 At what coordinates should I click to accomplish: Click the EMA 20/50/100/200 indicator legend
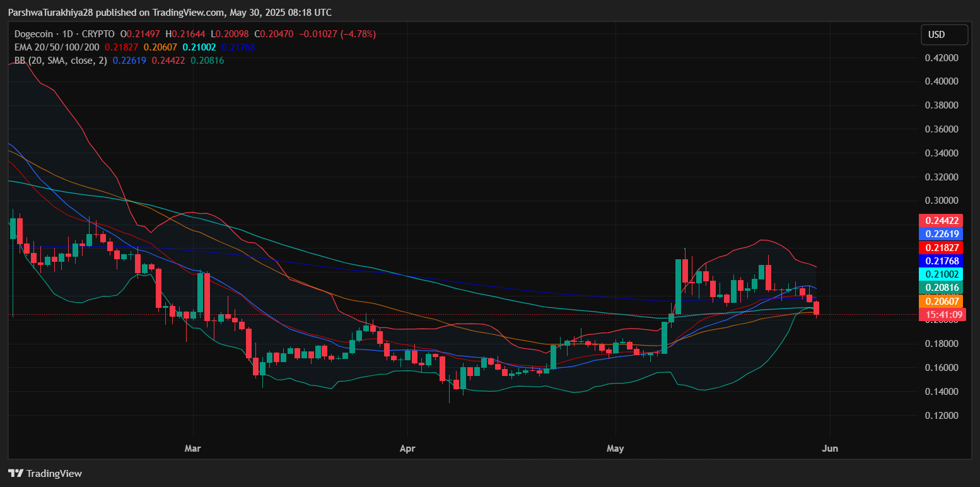point(57,47)
